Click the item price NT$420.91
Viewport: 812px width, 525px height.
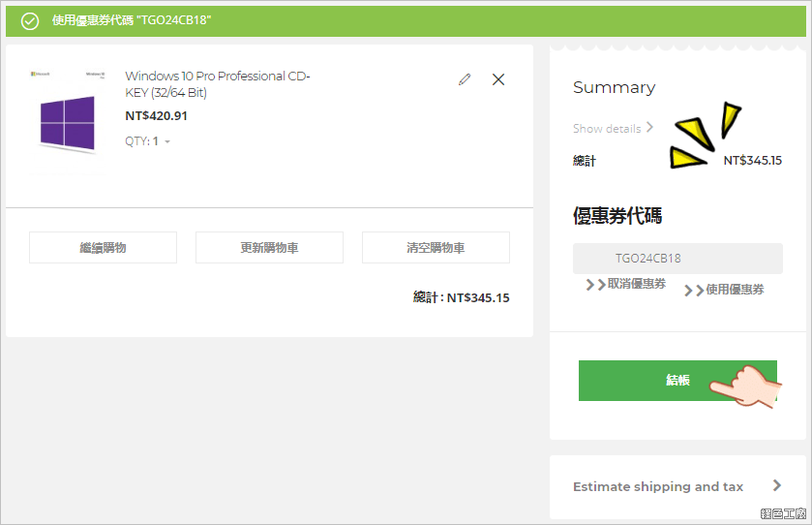tap(156, 116)
